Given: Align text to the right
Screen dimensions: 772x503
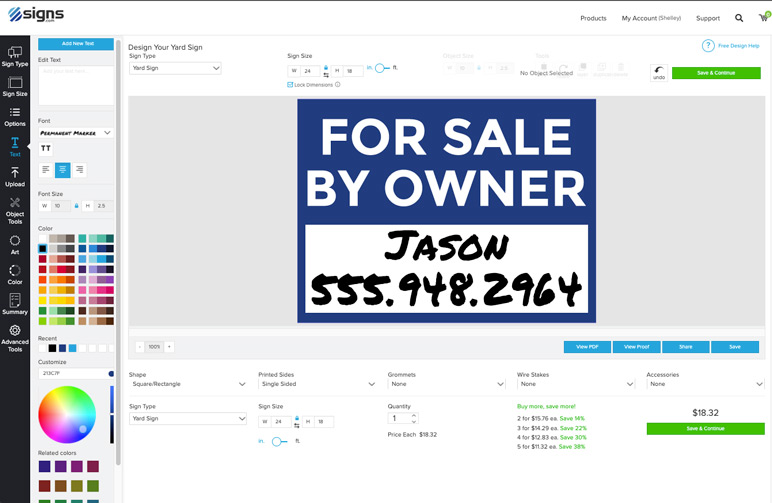Looking at the screenshot, I should click(x=79, y=170).
